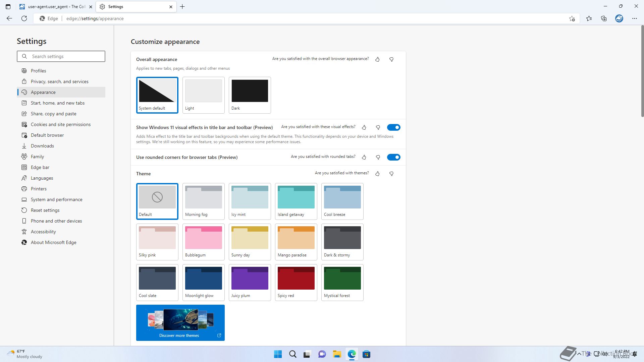Open Default browser settings
Image resolution: width=644 pixels, height=362 pixels.
(61, 135)
